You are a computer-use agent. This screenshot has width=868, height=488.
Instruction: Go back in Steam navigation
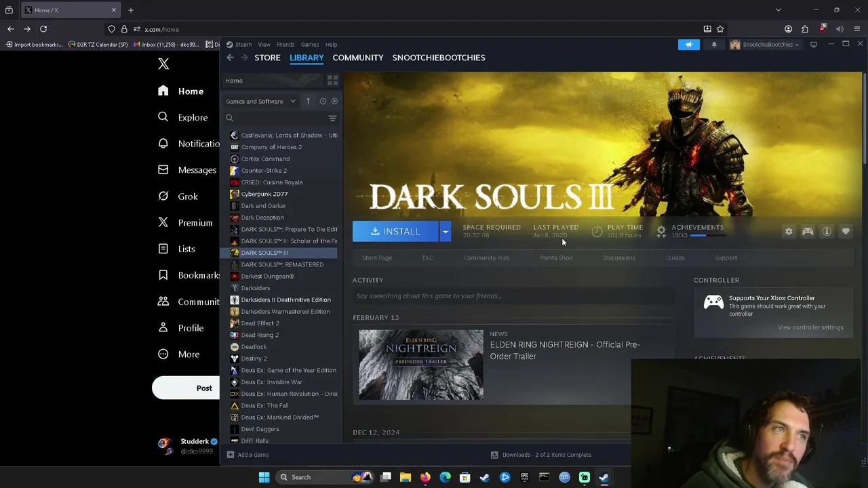tap(230, 58)
